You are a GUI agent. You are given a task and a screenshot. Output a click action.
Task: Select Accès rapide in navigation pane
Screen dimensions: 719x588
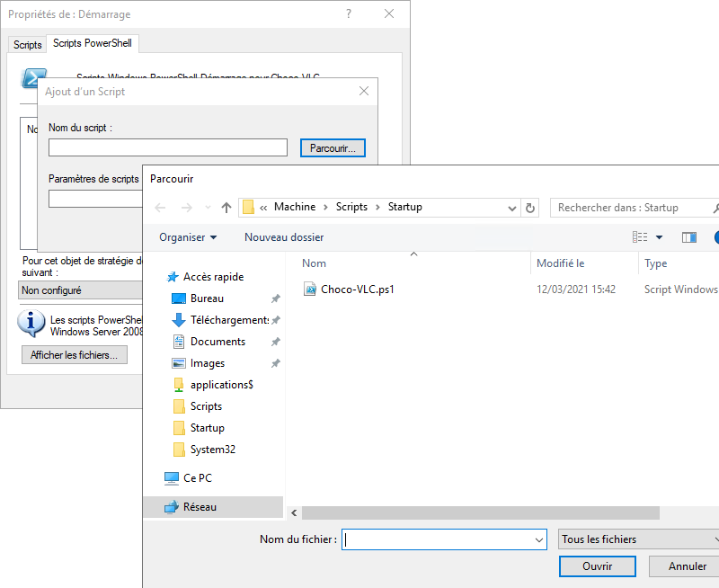click(x=213, y=277)
